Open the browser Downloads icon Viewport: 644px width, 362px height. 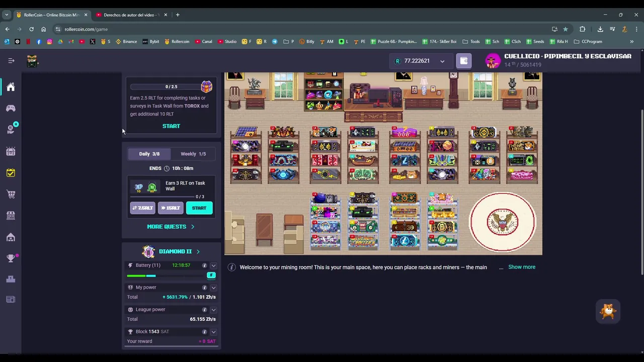(x=600, y=29)
